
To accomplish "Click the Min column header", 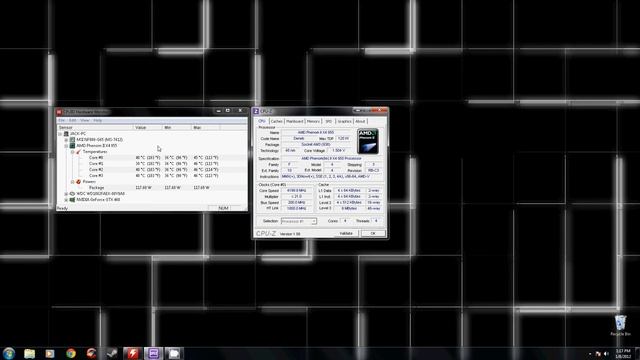I will coord(177,128).
